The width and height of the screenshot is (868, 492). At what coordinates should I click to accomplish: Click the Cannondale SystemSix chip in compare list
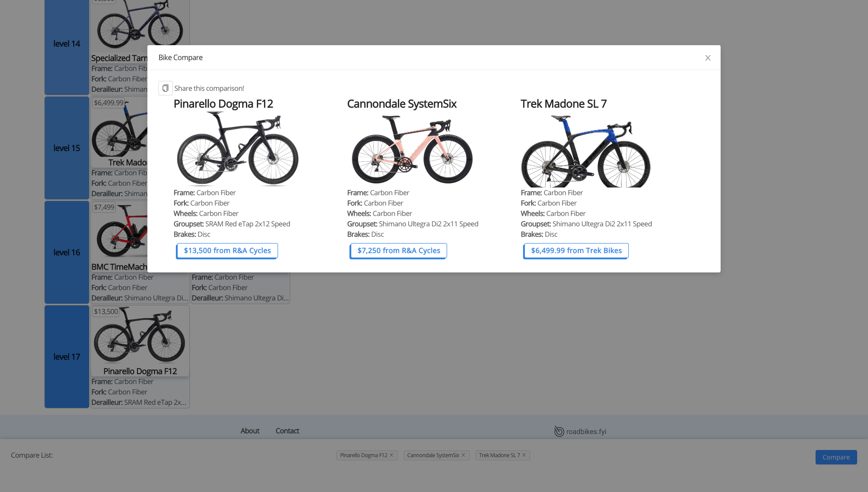tap(433, 455)
